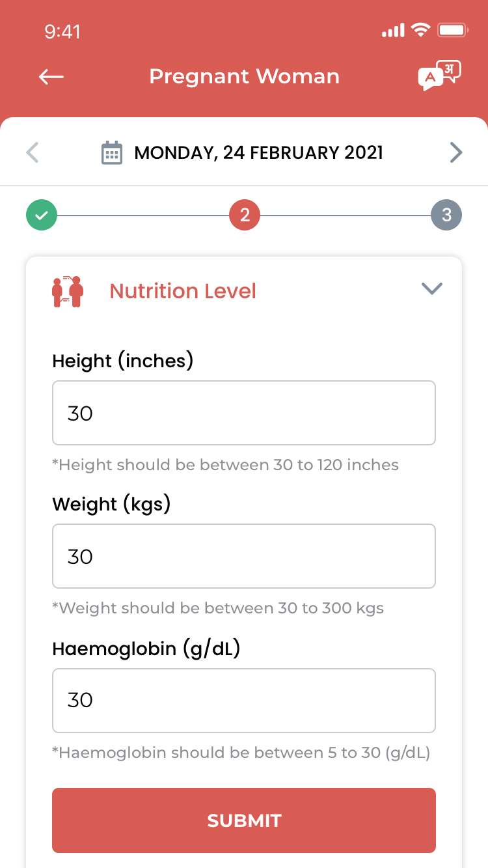Submit the nutrition level form
Screen dimensions: 488x868
pyautogui.click(x=244, y=820)
